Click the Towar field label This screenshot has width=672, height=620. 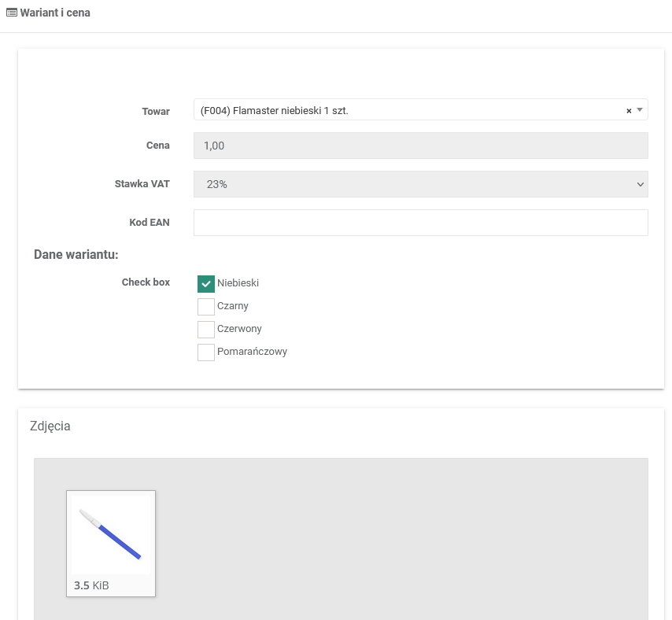pos(156,112)
